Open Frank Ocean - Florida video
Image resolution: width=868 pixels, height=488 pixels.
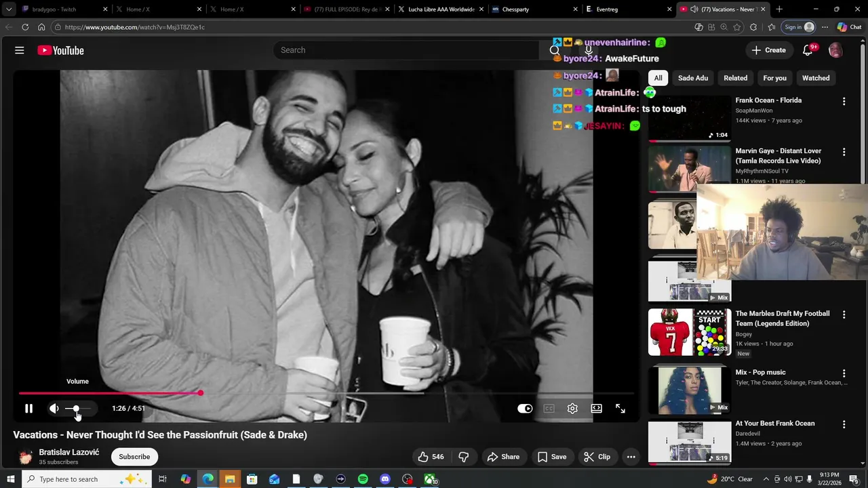[x=768, y=100]
